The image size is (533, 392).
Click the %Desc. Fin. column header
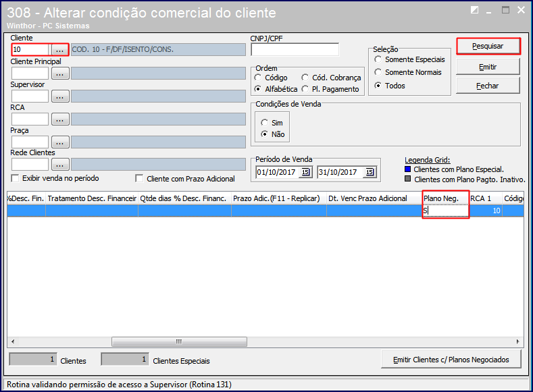coord(26,198)
